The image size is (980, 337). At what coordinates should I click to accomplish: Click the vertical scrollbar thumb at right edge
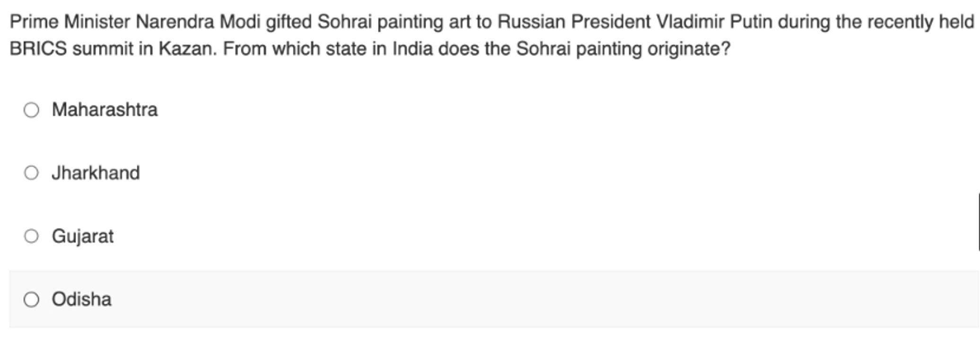(978, 222)
